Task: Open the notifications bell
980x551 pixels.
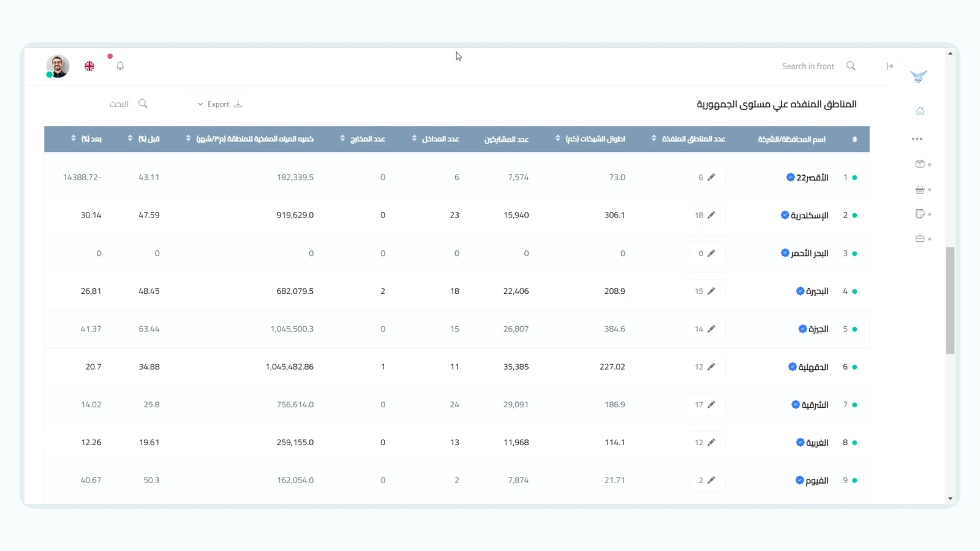Action: point(120,66)
